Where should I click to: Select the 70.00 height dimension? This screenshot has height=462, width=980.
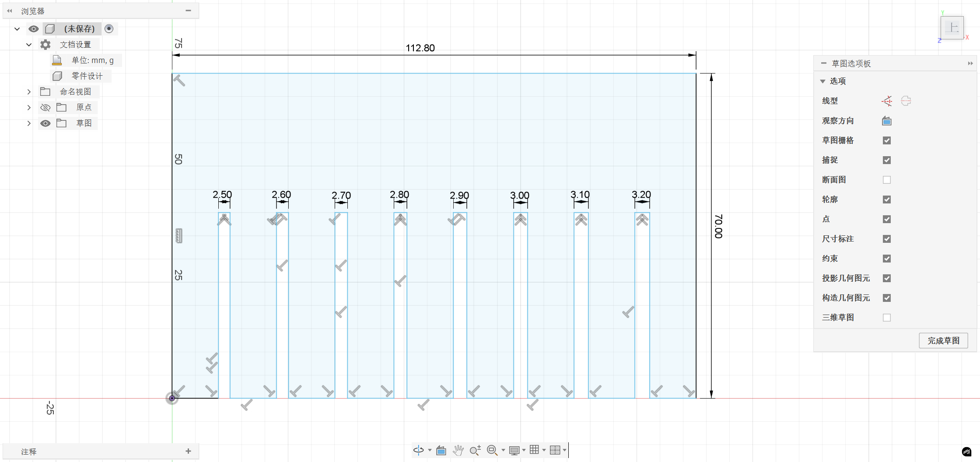click(x=718, y=226)
